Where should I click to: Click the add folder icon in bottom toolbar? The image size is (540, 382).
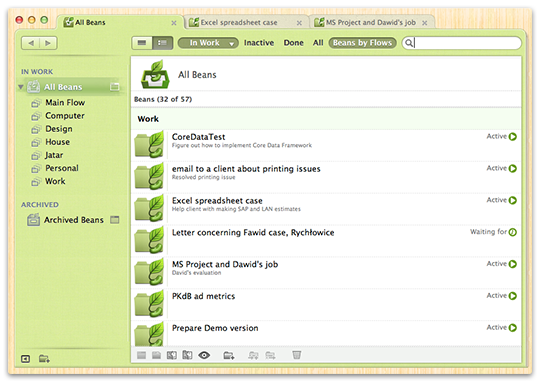229,355
